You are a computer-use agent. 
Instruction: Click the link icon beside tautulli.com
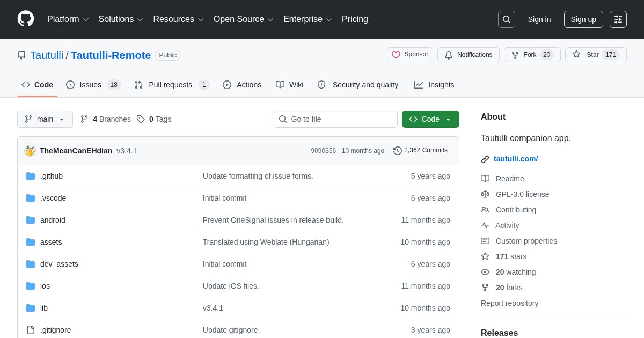click(485, 159)
